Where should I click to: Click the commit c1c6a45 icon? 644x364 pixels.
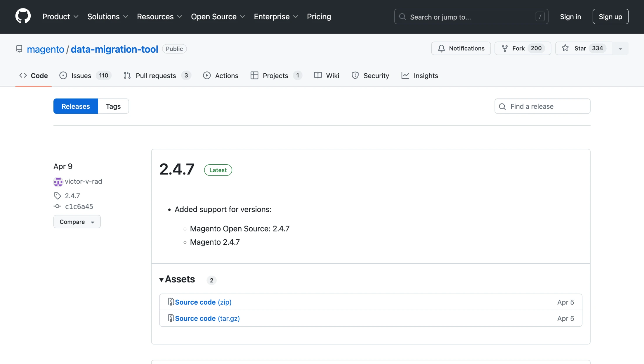57,206
